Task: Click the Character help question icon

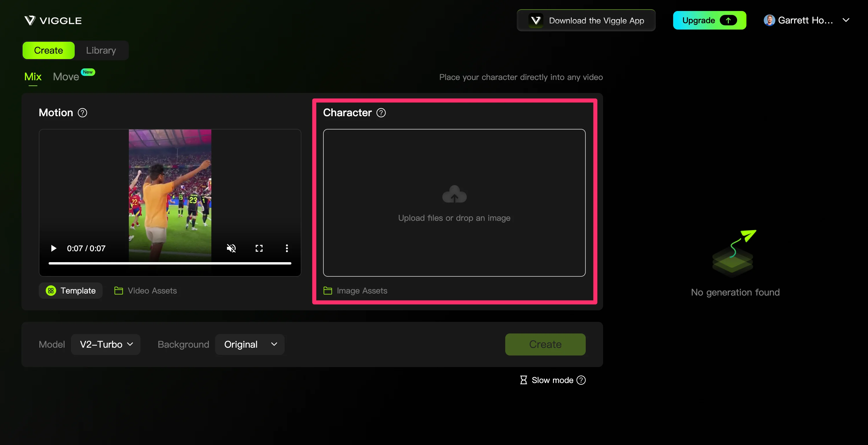Action: 381,113
